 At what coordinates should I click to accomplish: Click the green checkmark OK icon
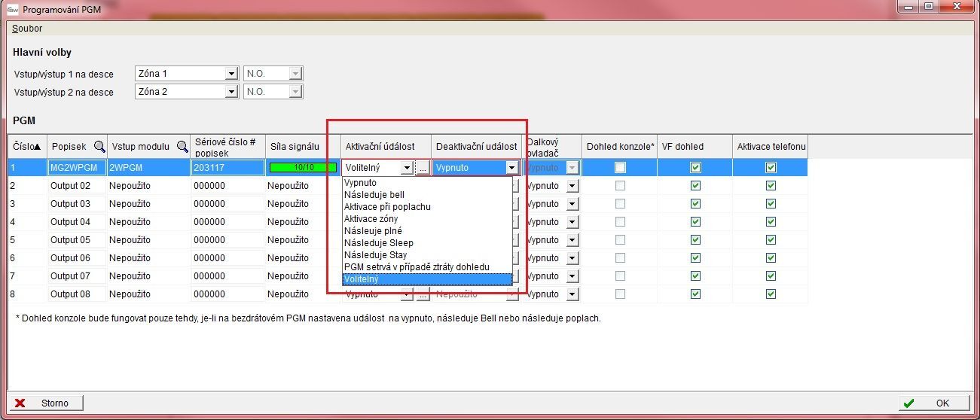click(x=908, y=403)
